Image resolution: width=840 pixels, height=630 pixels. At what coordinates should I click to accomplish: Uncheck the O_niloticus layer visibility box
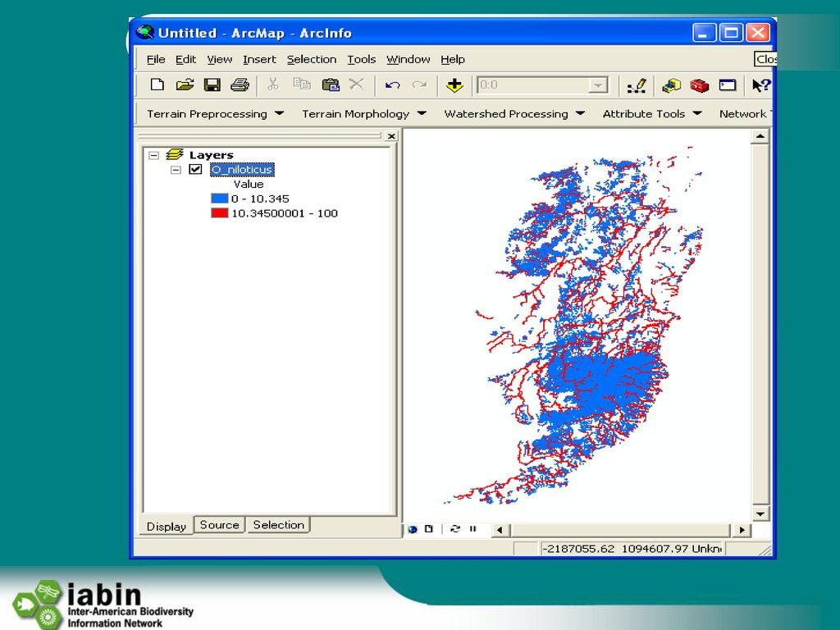pos(195,169)
